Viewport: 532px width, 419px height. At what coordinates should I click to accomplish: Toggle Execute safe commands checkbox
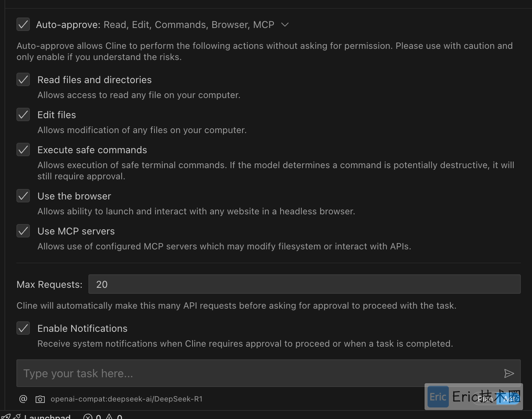[x=23, y=150]
